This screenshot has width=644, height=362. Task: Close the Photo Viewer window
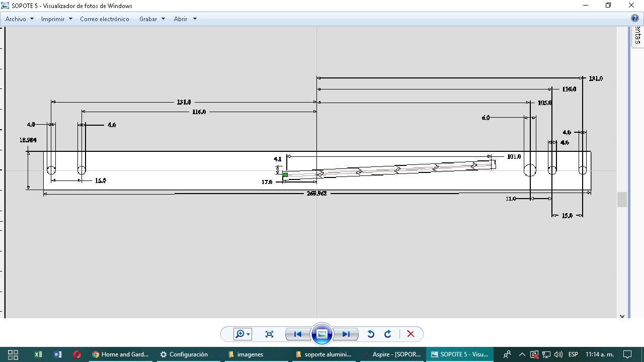tap(631, 5)
